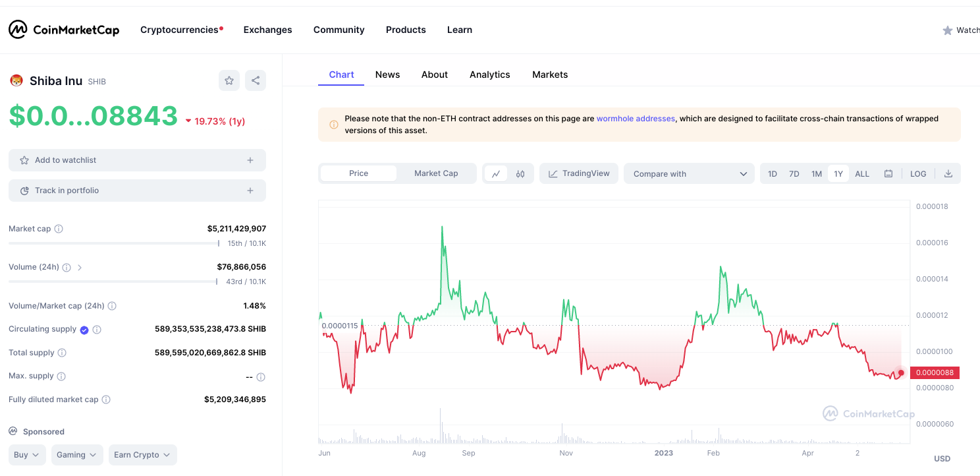Toggle the LOG scale option

(x=918, y=174)
